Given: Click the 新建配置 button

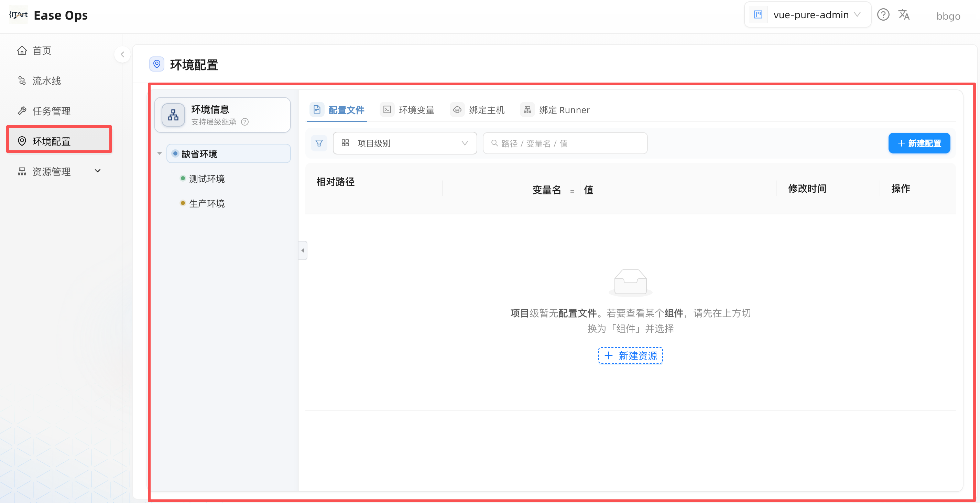Looking at the screenshot, I should pos(919,143).
